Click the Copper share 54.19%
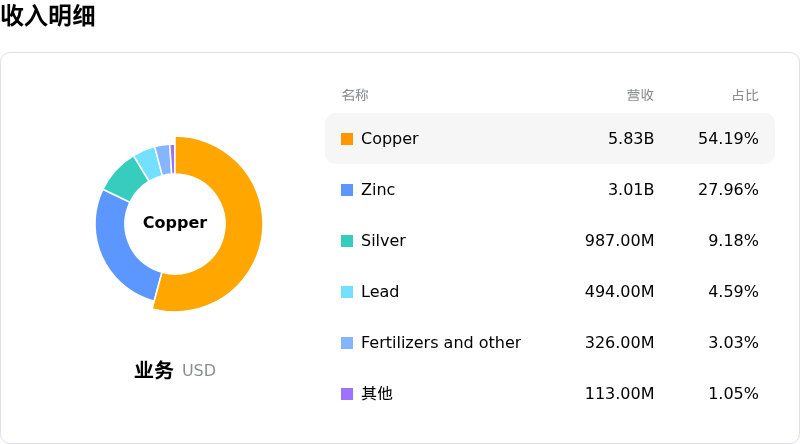 click(x=728, y=138)
